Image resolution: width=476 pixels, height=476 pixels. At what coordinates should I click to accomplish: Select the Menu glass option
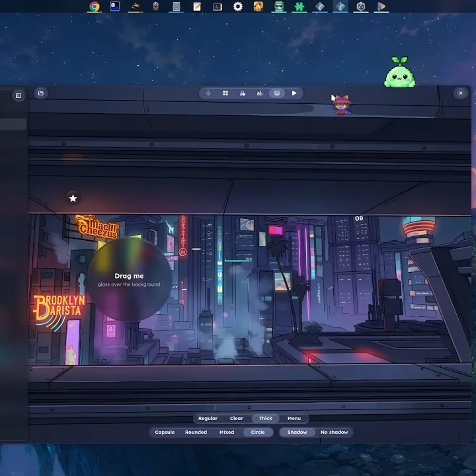294,418
